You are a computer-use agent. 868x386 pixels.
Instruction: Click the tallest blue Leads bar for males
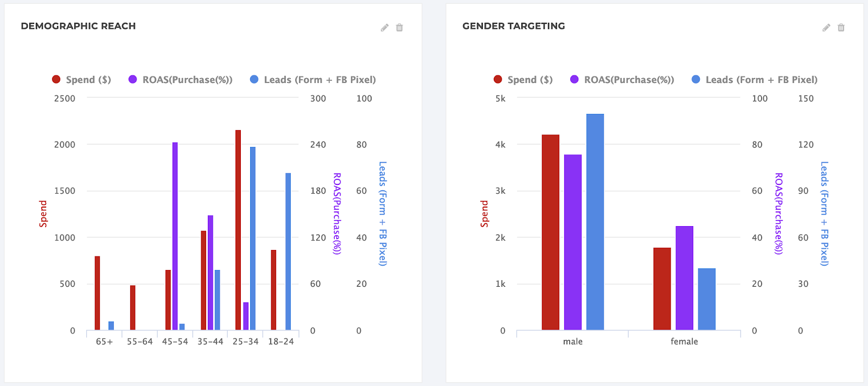[595, 217]
